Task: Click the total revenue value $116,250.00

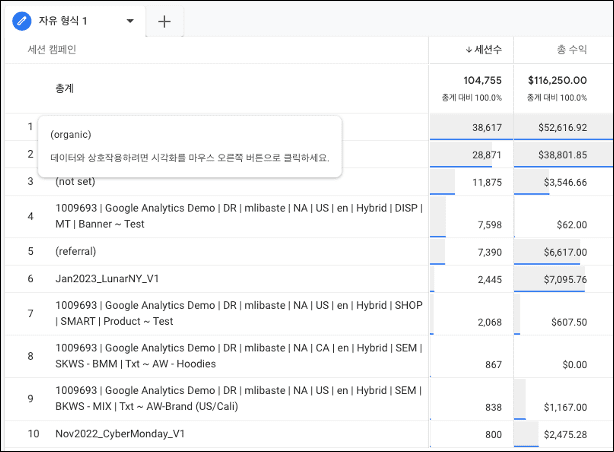Action: pos(557,80)
